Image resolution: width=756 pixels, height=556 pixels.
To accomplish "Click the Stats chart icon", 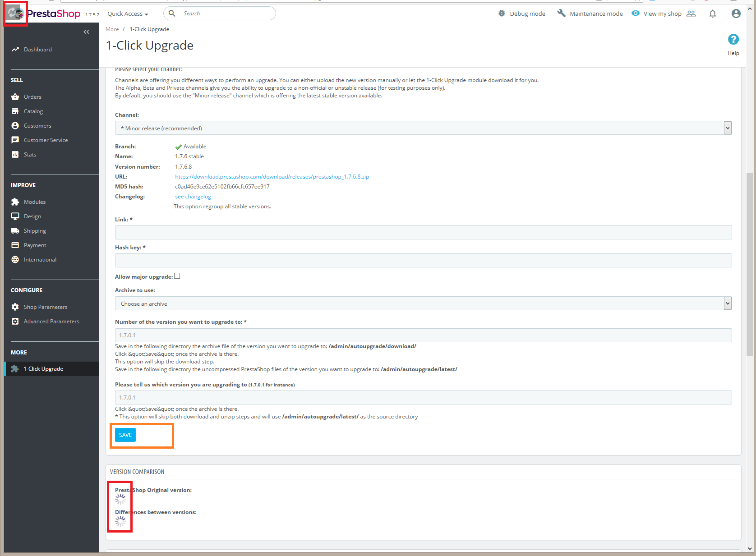I will (15, 155).
